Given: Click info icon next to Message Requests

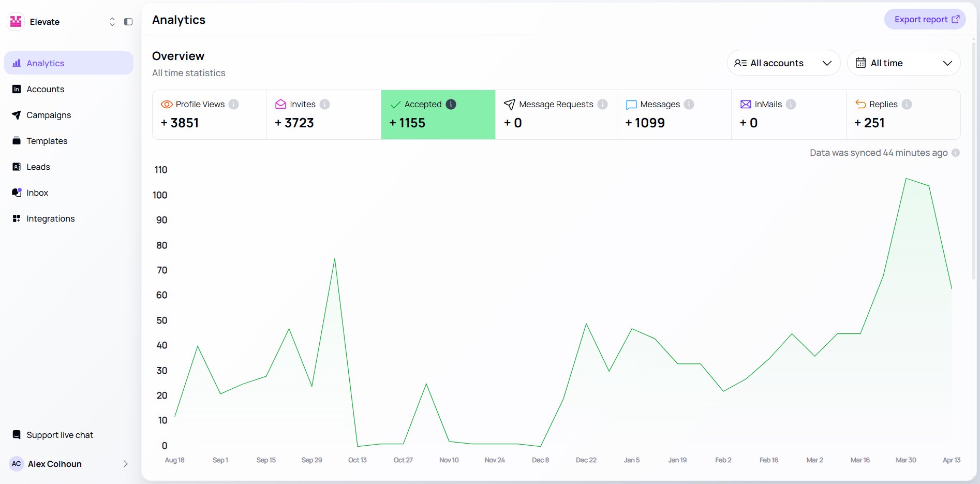Looking at the screenshot, I should [602, 104].
